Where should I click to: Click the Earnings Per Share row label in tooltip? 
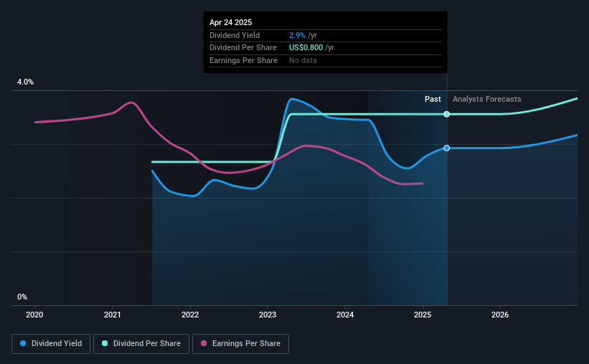[x=243, y=60]
